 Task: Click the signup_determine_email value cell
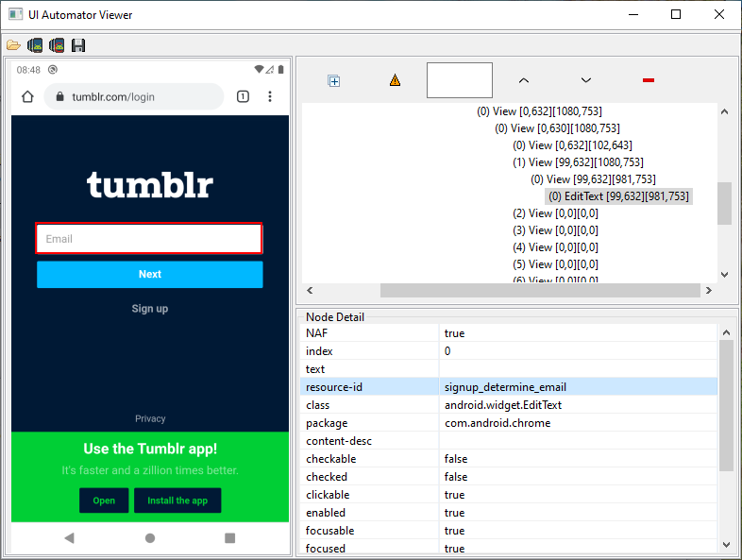[x=578, y=387]
